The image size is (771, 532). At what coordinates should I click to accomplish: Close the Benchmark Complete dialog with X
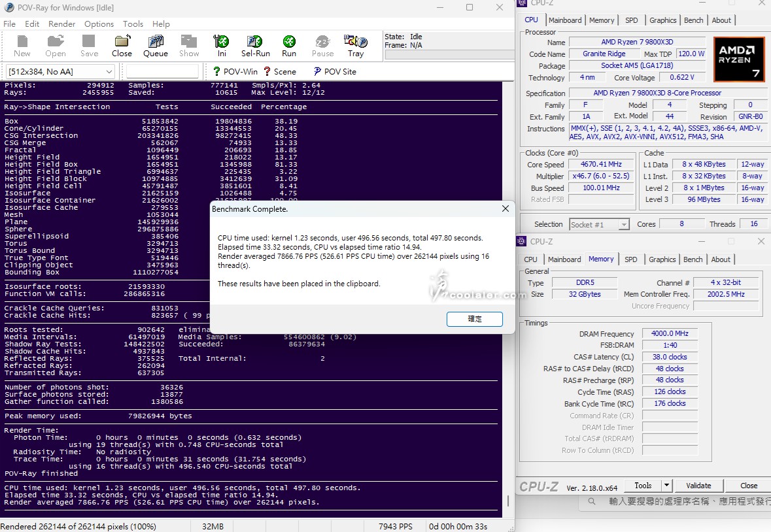coord(505,208)
